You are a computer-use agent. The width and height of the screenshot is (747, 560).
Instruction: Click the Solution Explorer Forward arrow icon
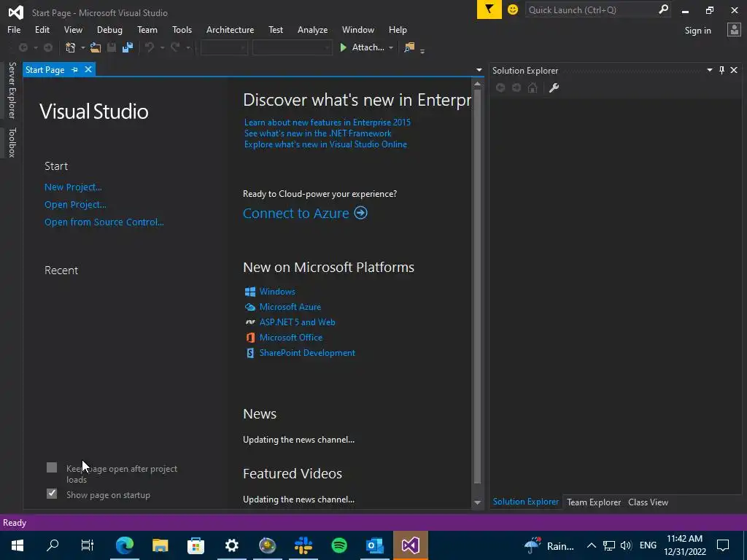point(516,87)
